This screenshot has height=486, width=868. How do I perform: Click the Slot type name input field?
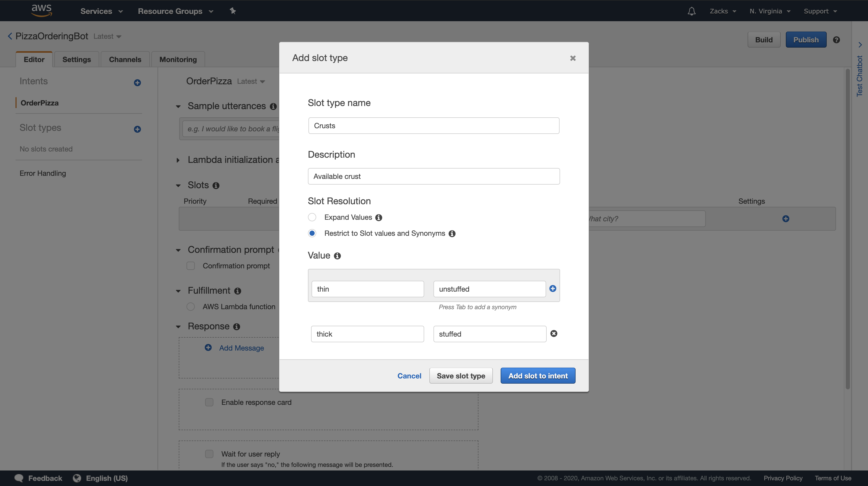(434, 126)
